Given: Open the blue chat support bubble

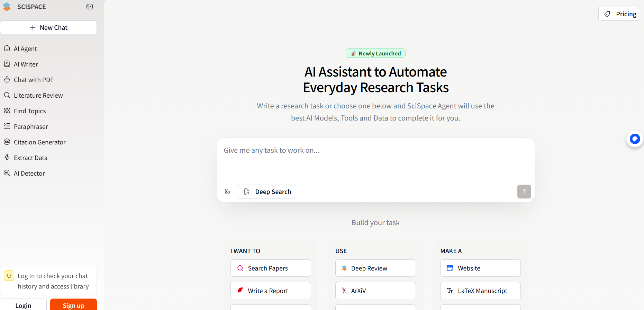Looking at the screenshot, I should click(635, 139).
